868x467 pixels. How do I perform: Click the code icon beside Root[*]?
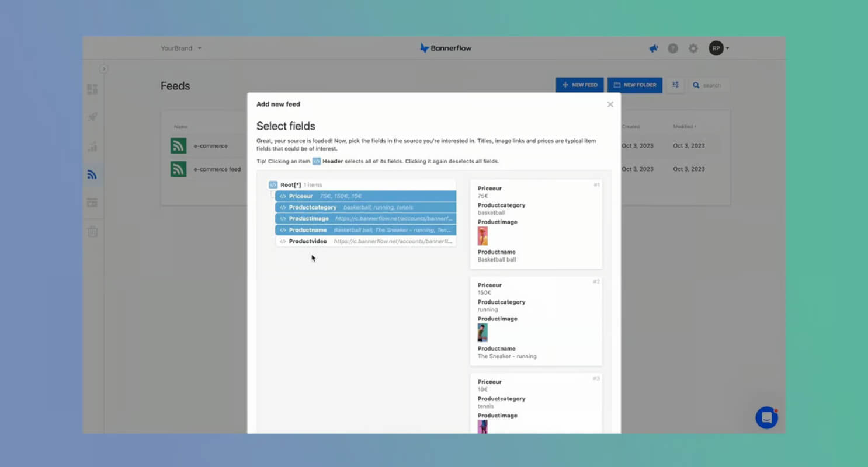click(273, 185)
